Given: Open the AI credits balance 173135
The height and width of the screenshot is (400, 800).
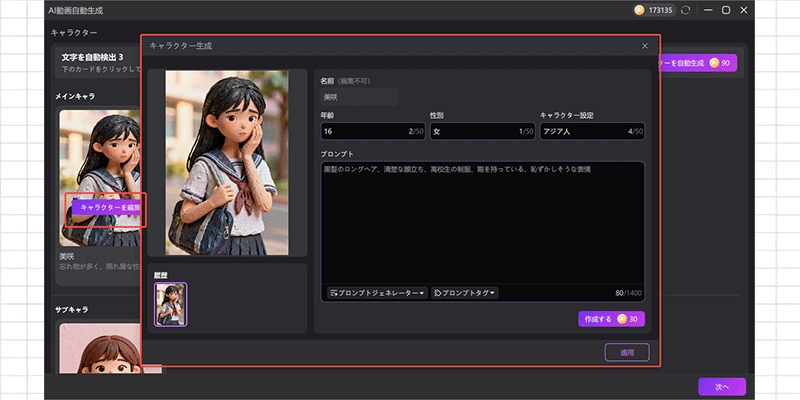Looking at the screenshot, I should 655,10.
